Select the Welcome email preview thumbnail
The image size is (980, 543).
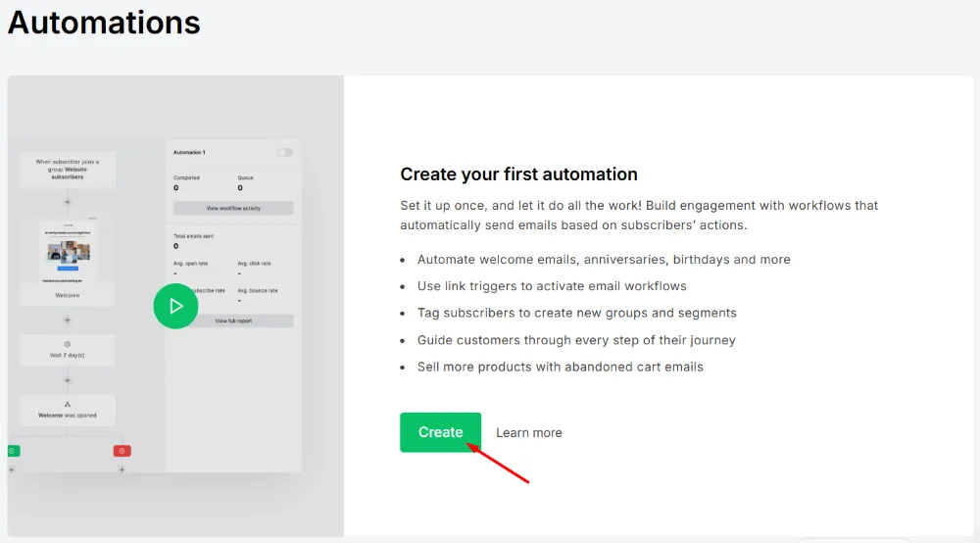(68, 248)
